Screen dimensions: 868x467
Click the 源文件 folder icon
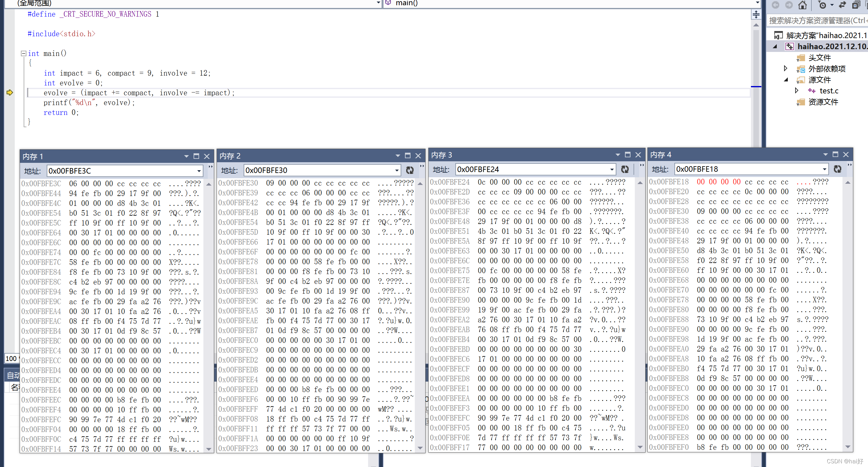click(x=801, y=80)
